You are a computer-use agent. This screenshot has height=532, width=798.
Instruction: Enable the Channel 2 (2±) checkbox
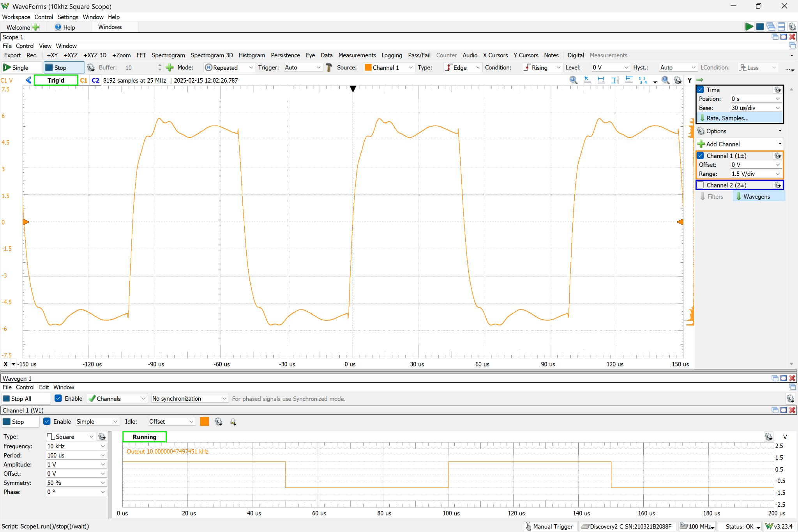tap(701, 185)
